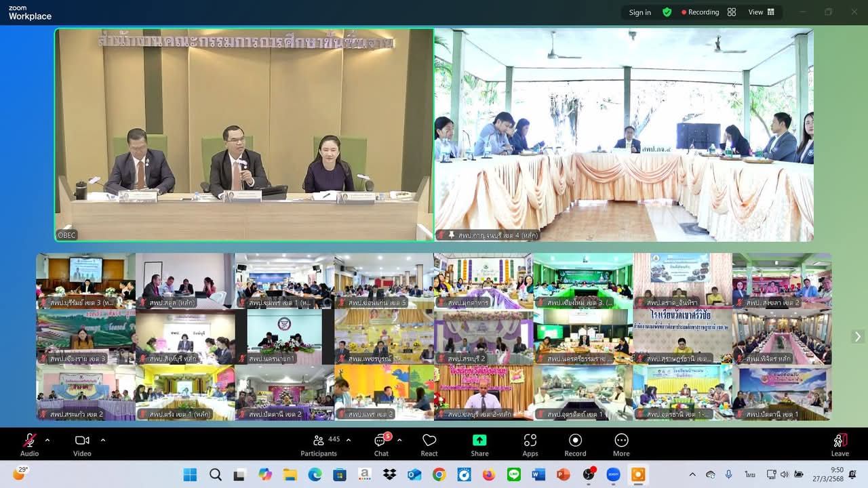The image size is (868, 488).
Task: Select the สพป.ขอนแก่น เขต 5 thumbnail
Action: (x=384, y=281)
